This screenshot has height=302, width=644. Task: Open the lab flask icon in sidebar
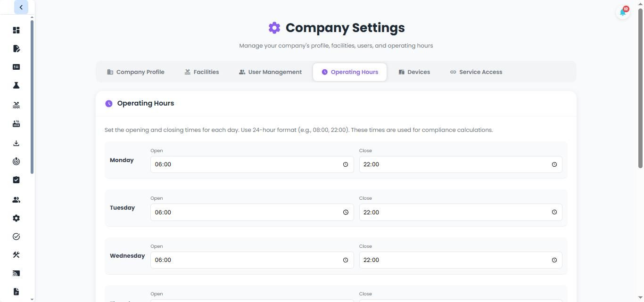16,85
